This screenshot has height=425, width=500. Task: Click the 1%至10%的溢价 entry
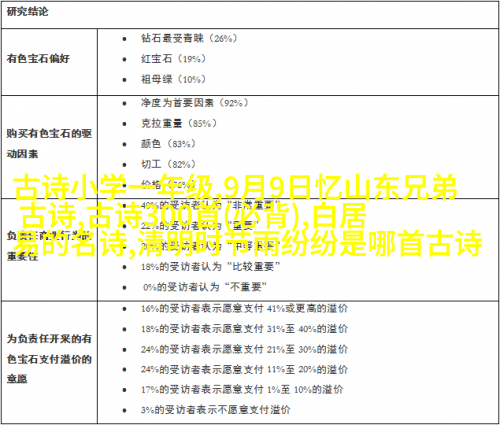tap(242, 390)
